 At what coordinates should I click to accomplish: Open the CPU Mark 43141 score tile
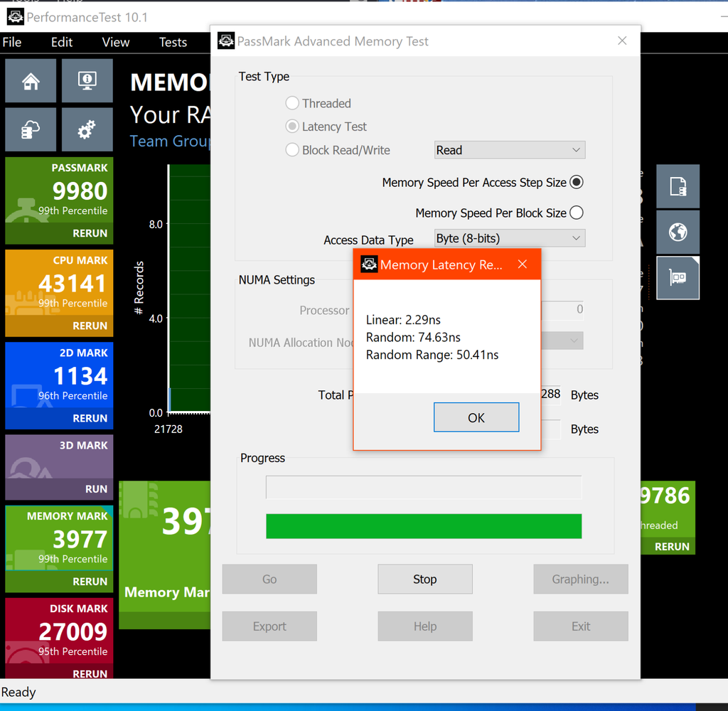tap(59, 284)
